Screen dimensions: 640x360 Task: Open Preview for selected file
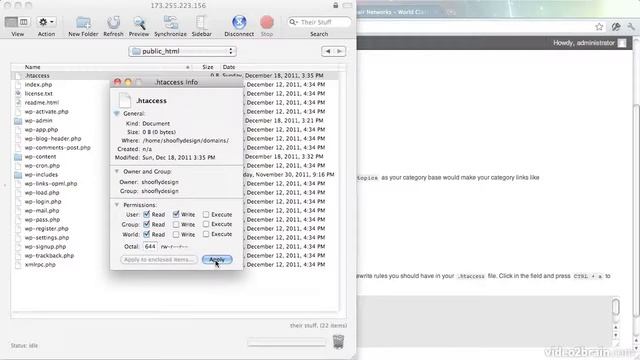(139, 22)
